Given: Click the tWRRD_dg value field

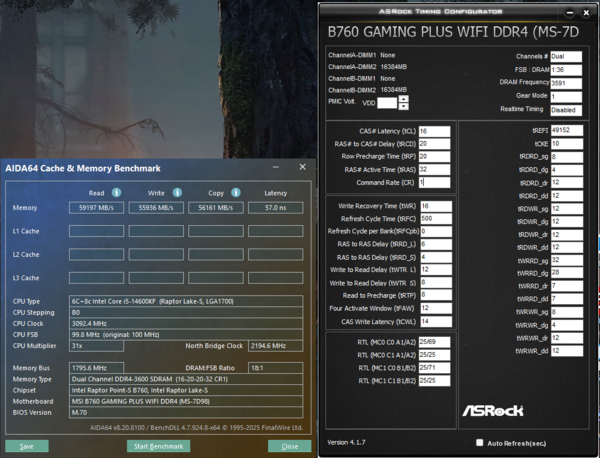Looking at the screenshot, I should [x=567, y=273].
